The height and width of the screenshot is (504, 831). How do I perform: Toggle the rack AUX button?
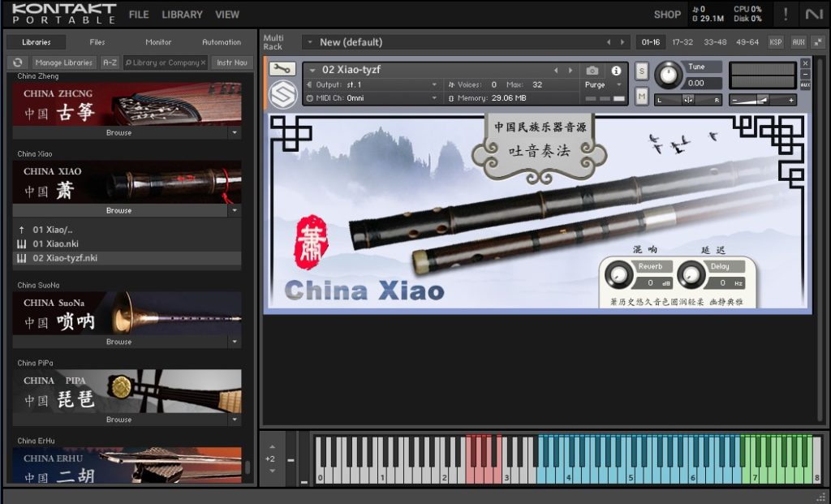799,42
